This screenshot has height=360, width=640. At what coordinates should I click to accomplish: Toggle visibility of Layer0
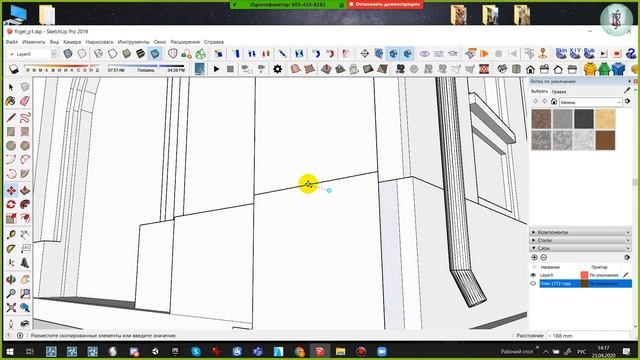click(x=533, y=275)
